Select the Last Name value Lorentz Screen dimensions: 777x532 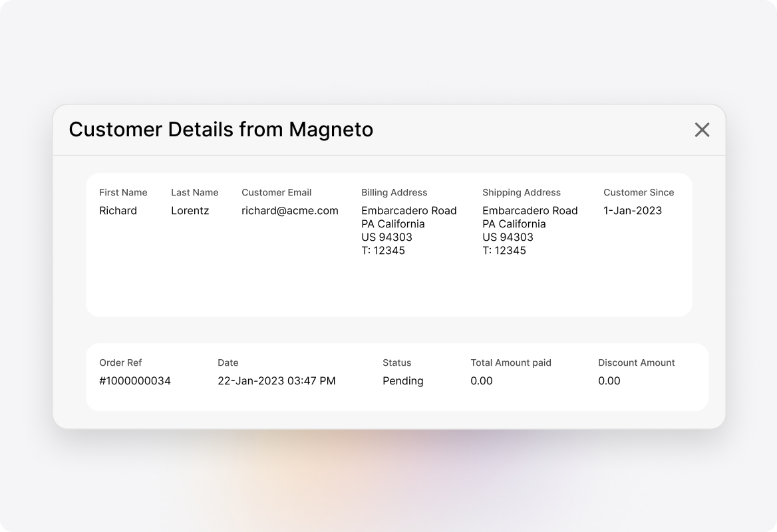[x=190, y=210]
